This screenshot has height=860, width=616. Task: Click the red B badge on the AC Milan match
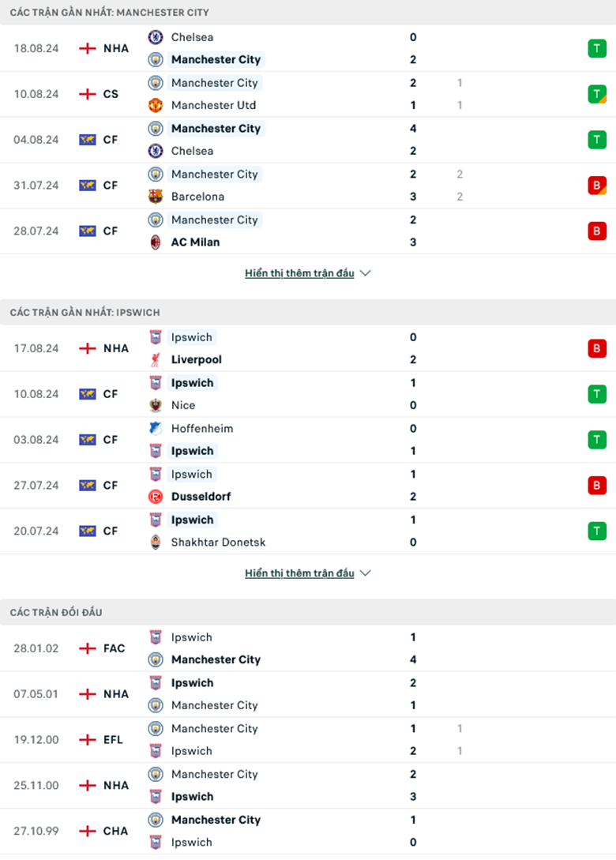coord(597,231)
